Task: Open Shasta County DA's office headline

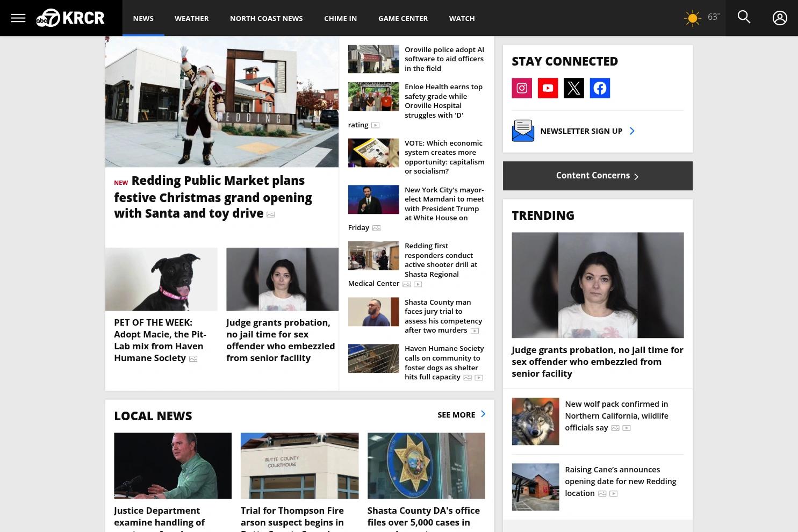Action: tap(423, 519)
